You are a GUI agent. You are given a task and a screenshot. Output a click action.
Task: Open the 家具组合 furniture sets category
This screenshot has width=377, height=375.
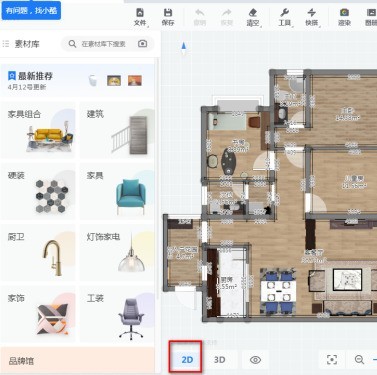(x=38, y=130)
